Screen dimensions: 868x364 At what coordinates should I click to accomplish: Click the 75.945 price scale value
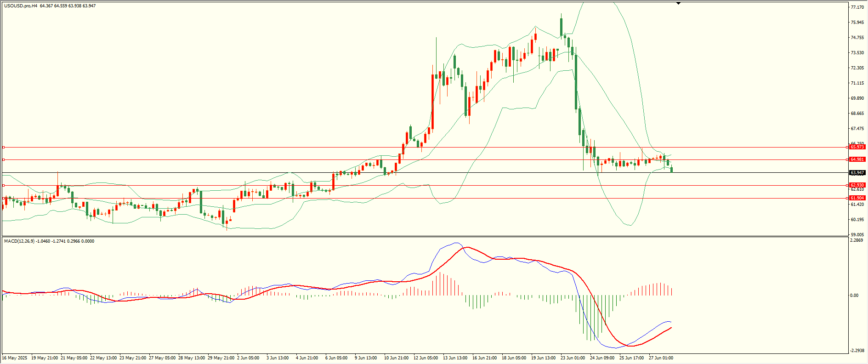pos(858,23)
